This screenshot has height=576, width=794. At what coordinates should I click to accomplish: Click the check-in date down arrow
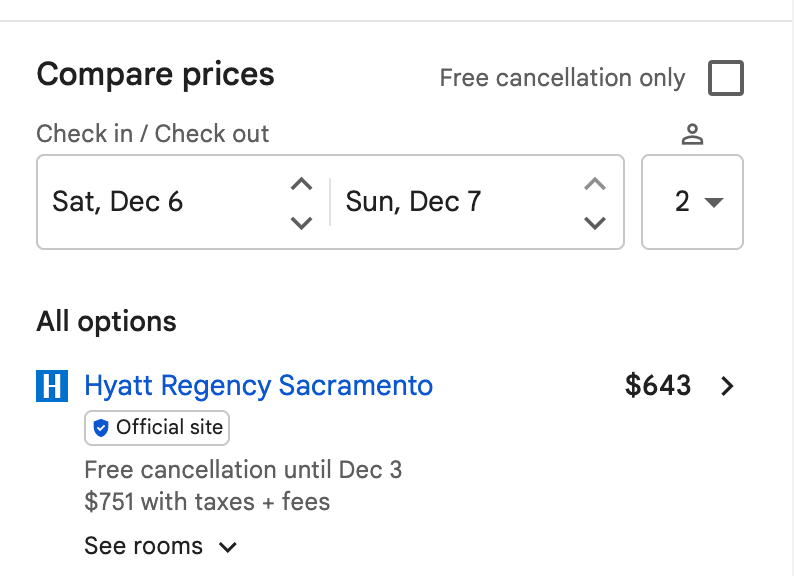[x=301, y=222]
